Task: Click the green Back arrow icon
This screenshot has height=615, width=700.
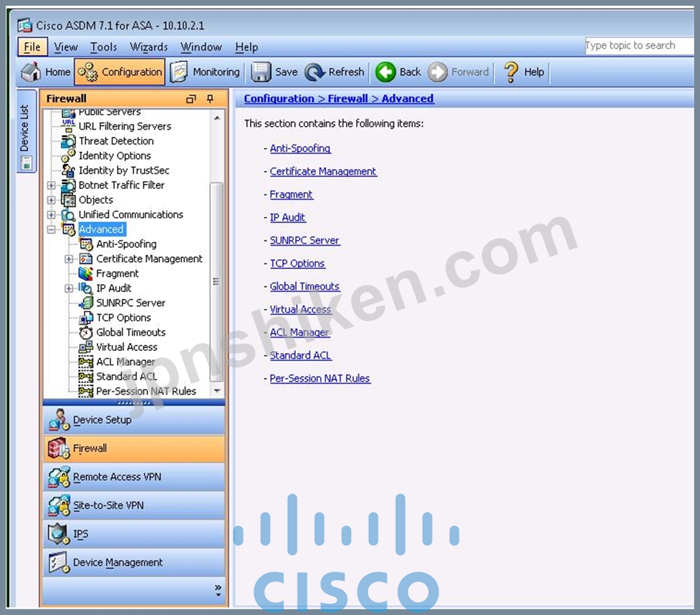Action: 385,72
